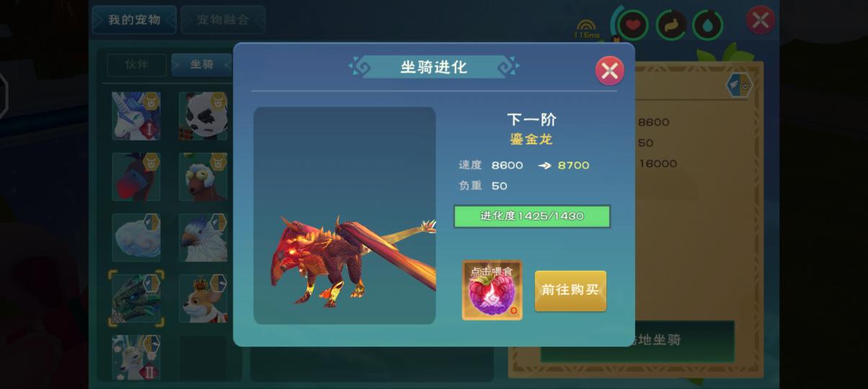Click the 进化度 progress bar
This screenshot has width=868, height=389.
coord(532,216)
